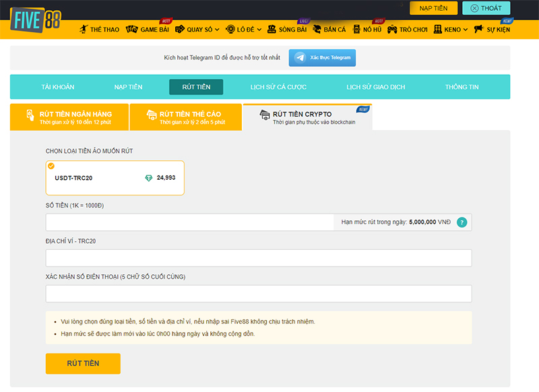Screen dimensions: 539x392
Task: Click the daily limit help question mark
Action: (x=462, y=222)
